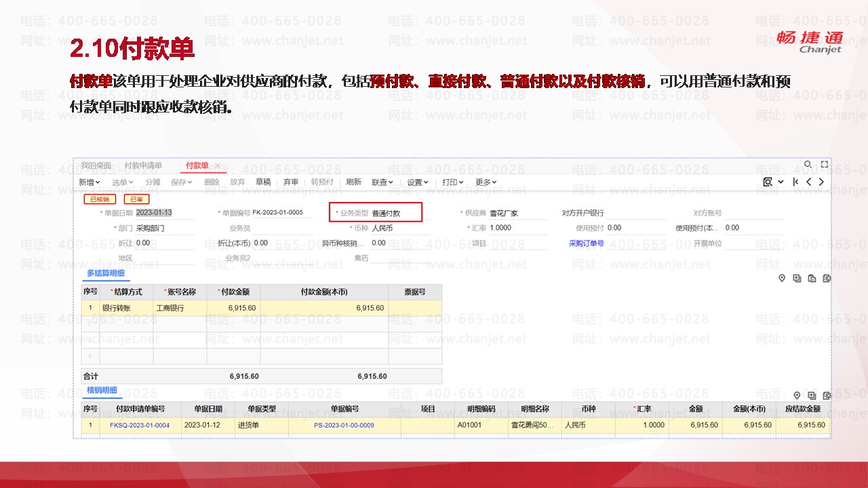Click the 票据号 column header

[x=415, y=292]
